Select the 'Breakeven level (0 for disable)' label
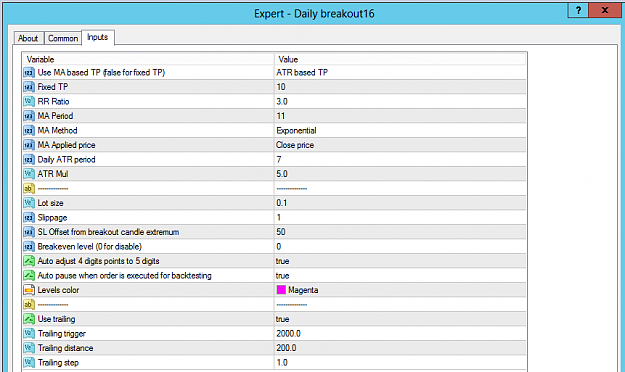Viewport: 625px width, 372px height. 90,246
